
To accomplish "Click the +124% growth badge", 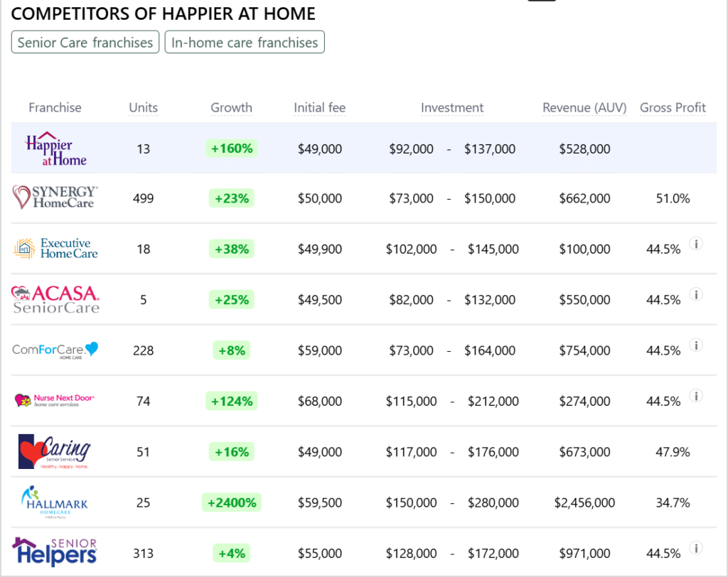I will coord(231,401).
